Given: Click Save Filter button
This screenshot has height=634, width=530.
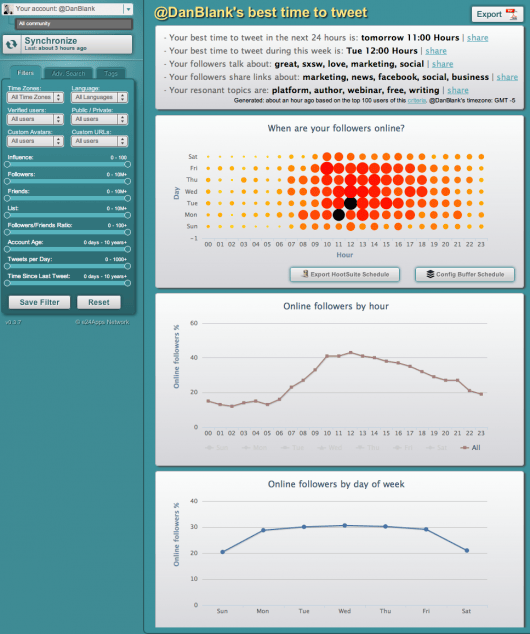Looking at the screenshot, I should (x=39, y=302).
